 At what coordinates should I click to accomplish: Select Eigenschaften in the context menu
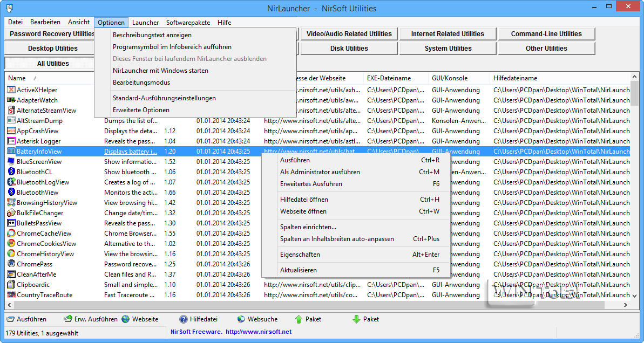300,255
